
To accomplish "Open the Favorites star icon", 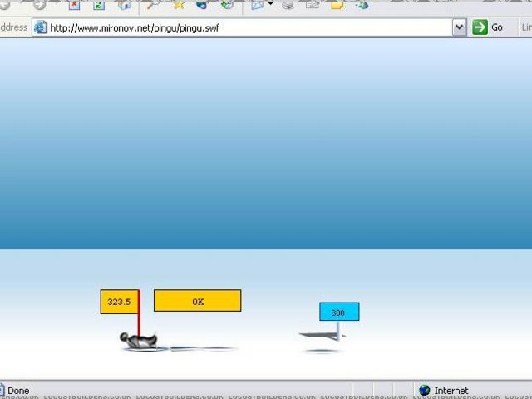I will coord(178,4).
